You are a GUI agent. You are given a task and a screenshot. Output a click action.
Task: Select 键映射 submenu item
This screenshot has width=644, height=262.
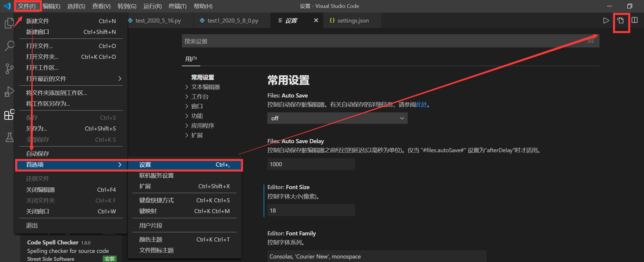pos(185,211)
